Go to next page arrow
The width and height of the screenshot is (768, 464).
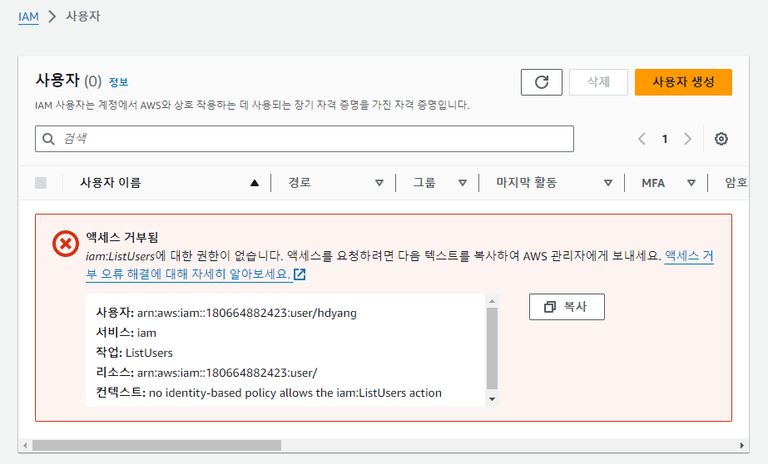click(688, 139)
